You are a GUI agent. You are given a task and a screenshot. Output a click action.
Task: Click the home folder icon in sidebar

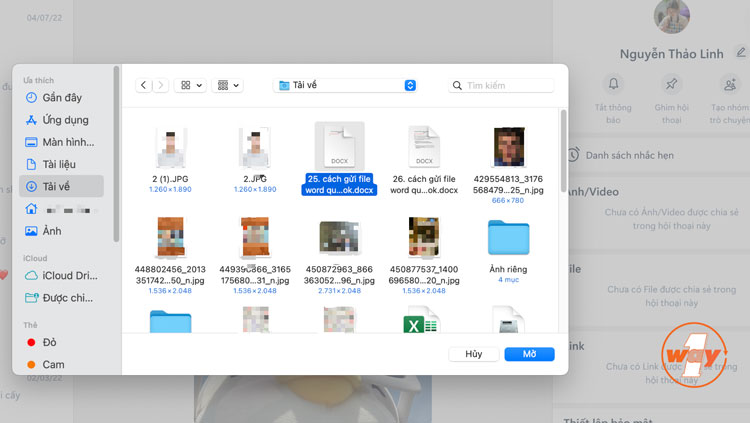pos(31,209)
